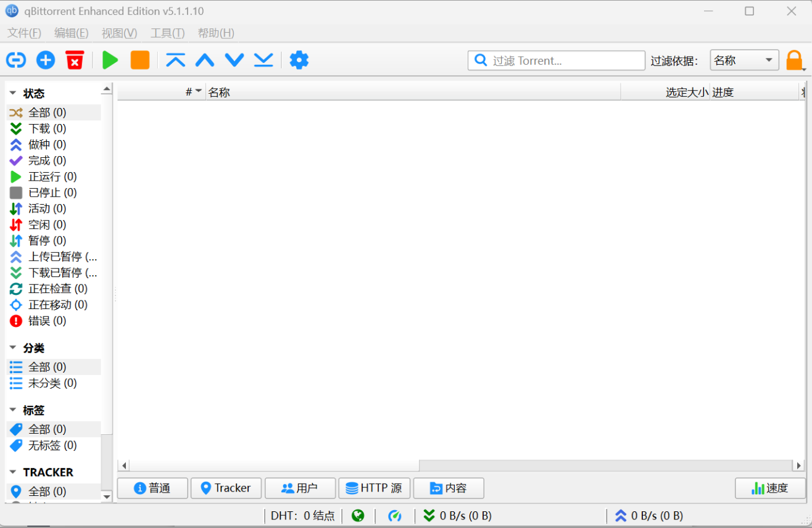
Task: Select the 下载 (0) status filter
Action: pos(54,128)
